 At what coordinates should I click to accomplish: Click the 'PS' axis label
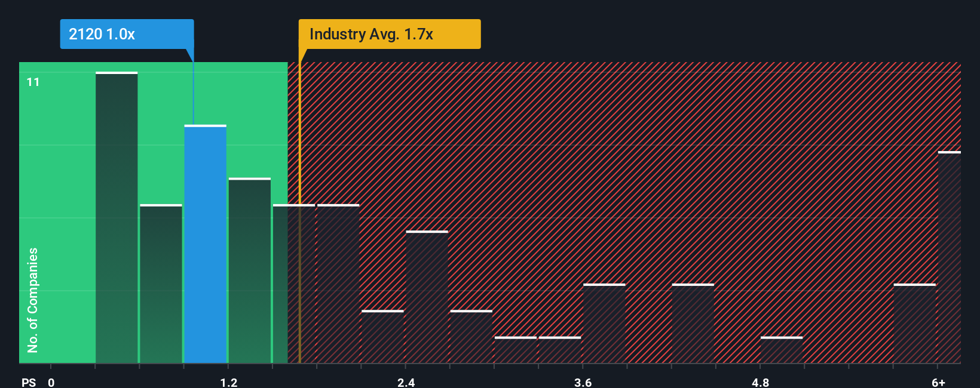[29, 382]
